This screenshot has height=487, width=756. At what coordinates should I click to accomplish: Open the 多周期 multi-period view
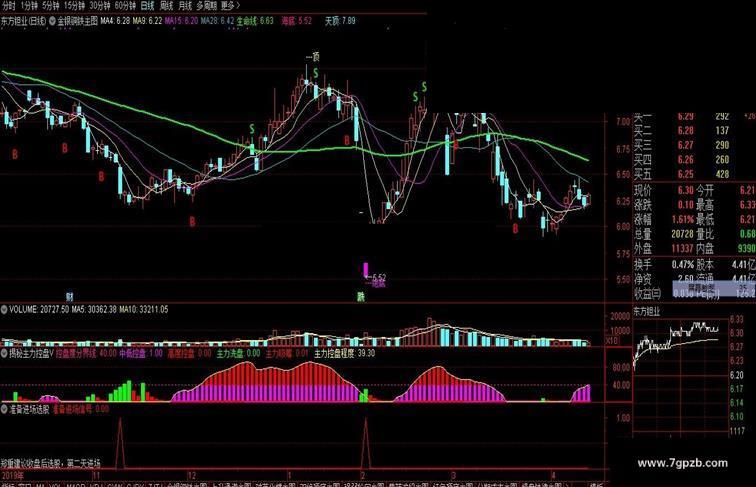pyautogui.click(x=206, y=6)
